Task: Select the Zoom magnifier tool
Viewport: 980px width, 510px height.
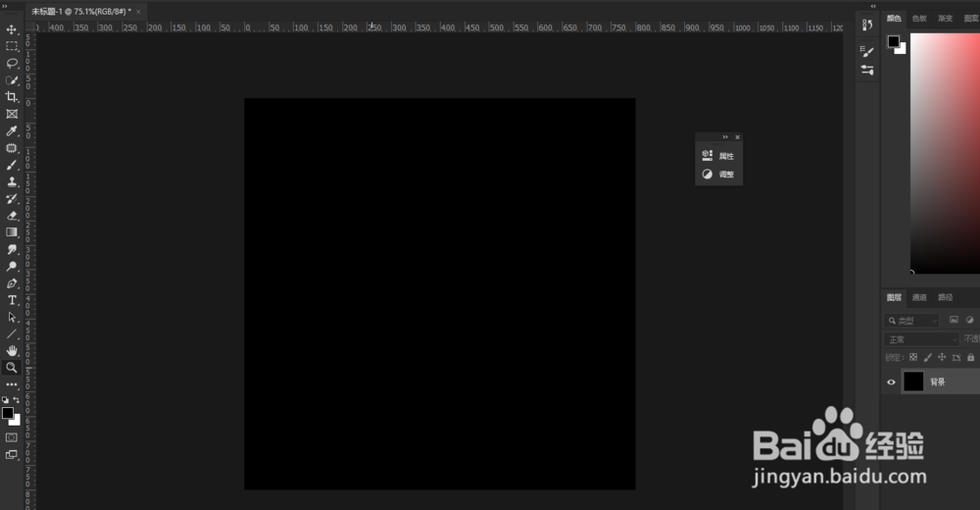Action: pyautogui.click(x=11, y=368)
